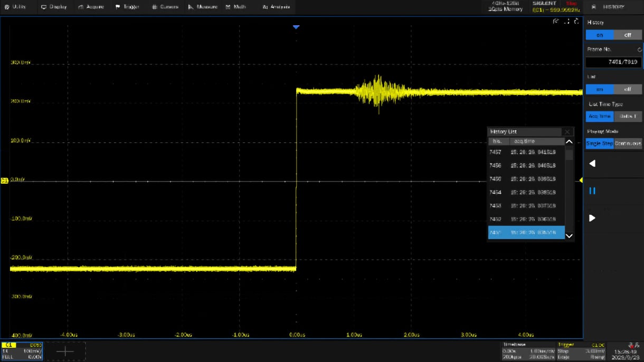Close the History List window

pos(567,132)
